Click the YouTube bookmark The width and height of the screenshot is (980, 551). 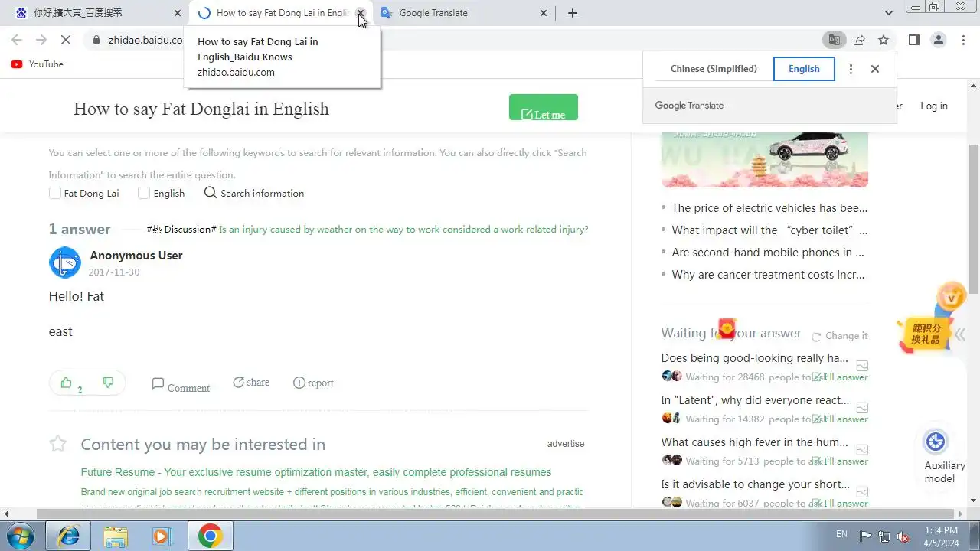tap(38, 64)
